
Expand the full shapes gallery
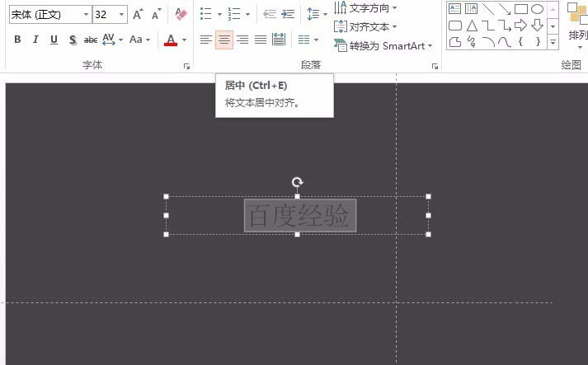[553, 42]
